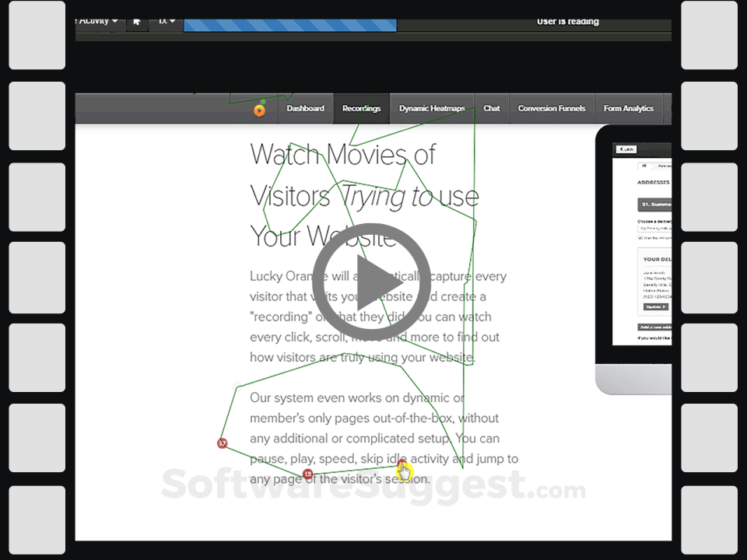Click the Back button in the monitor preview

tap(626, 149)
